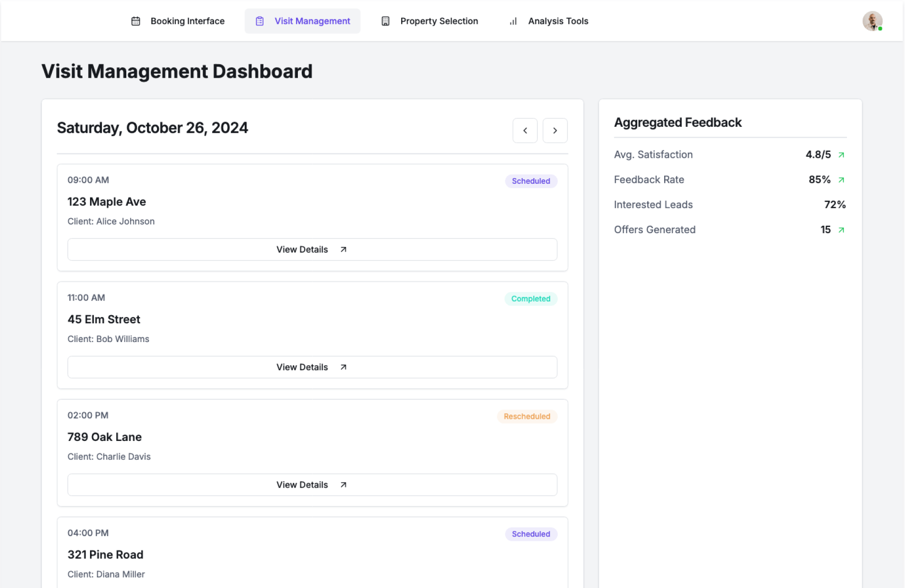The image size is (905, 588).
Task: Click the trend arrow next to Feedback Rate
Action: tap(841, 180)
